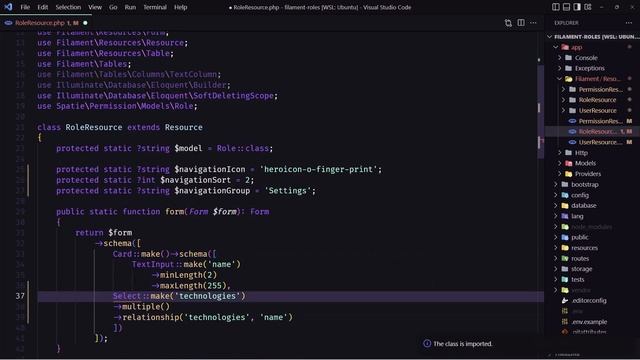
Task: Open the .editorconfig file
Action: point(589,301)
